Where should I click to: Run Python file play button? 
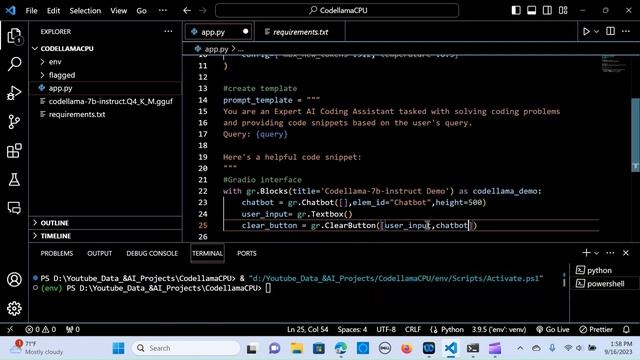586,31
